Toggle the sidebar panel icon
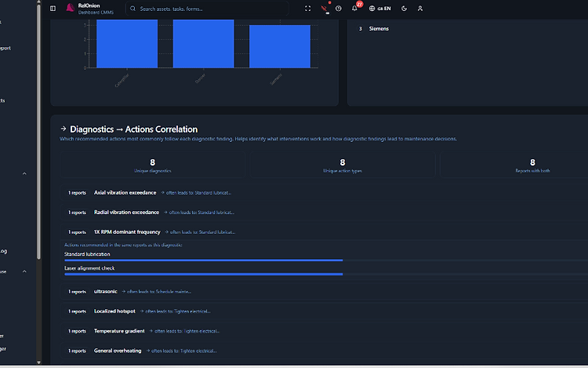Image resolution: width=588 pixels, height=368 pixels. coord(53,9)
